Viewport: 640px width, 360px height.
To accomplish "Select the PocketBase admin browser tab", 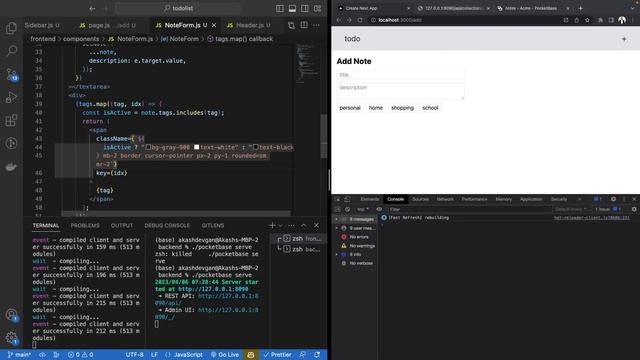I will click(533, 8).
